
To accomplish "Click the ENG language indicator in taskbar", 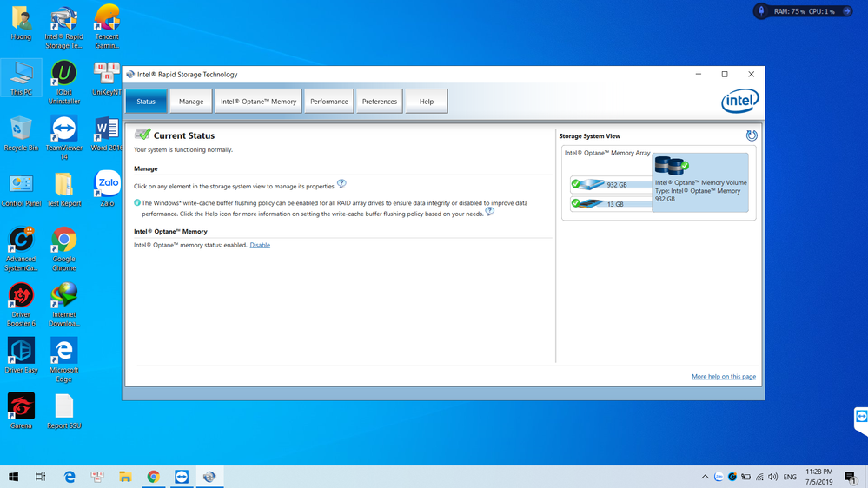I will point(790,477).
